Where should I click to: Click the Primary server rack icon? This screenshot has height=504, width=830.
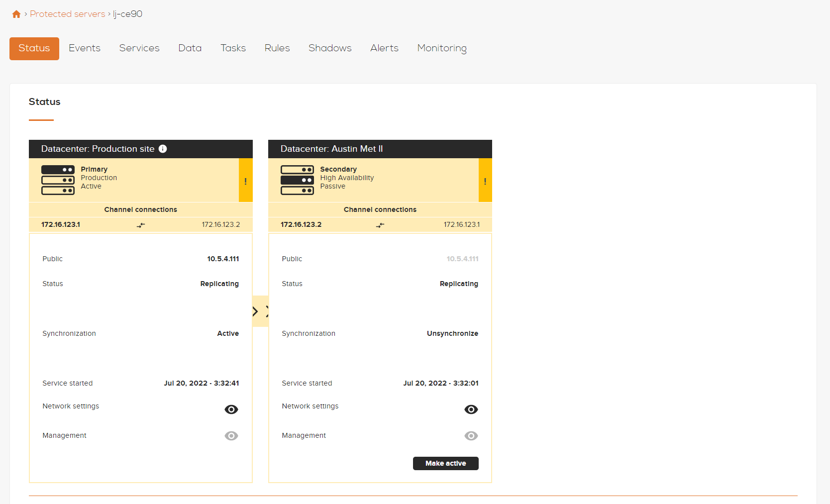pos(58,180)
